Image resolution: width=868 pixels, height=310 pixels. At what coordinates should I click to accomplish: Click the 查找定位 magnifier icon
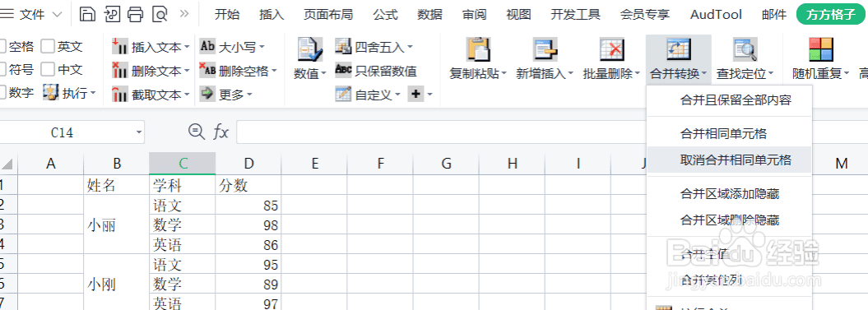tap(745, 49)
